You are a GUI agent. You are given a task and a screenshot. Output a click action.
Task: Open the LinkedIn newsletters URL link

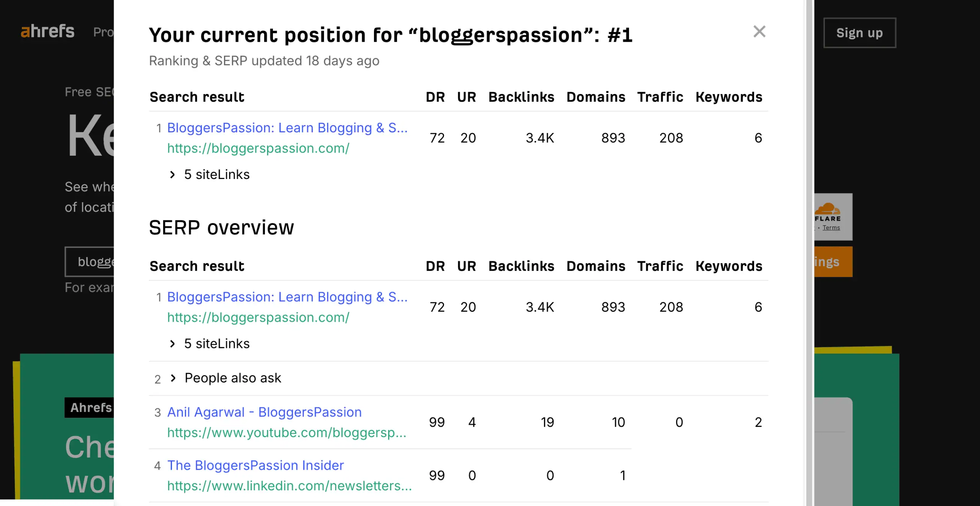(289, 486)
